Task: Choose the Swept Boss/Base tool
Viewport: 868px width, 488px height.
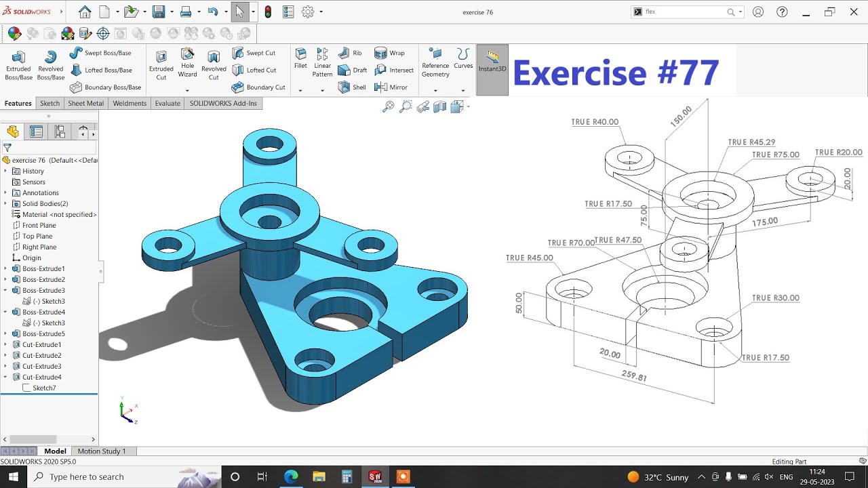Action: (x=100, y=53)
